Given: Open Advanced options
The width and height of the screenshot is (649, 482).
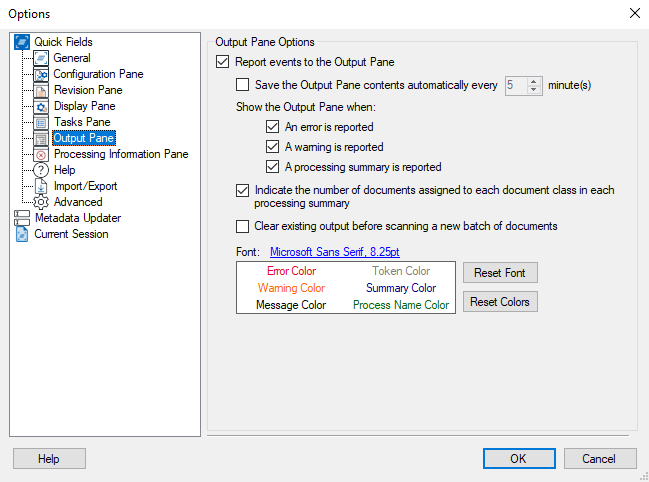Looking at the screenshot, I should click(x=78, y=202).
